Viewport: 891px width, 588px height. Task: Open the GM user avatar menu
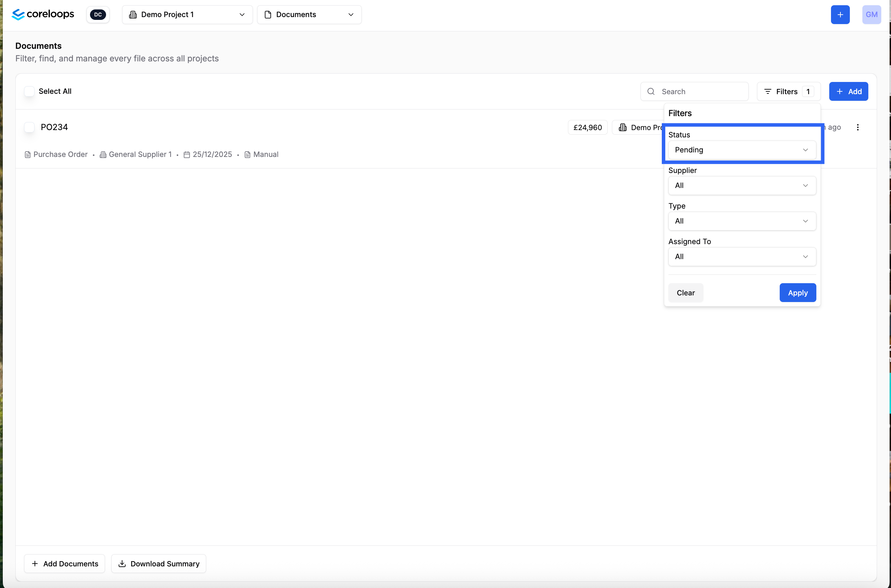(x=871, y=15)
